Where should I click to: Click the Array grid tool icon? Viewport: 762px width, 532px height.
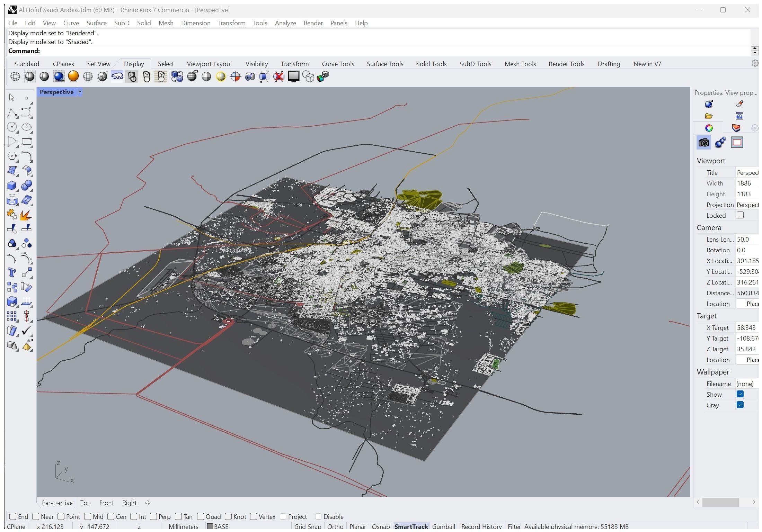[12, 317]
